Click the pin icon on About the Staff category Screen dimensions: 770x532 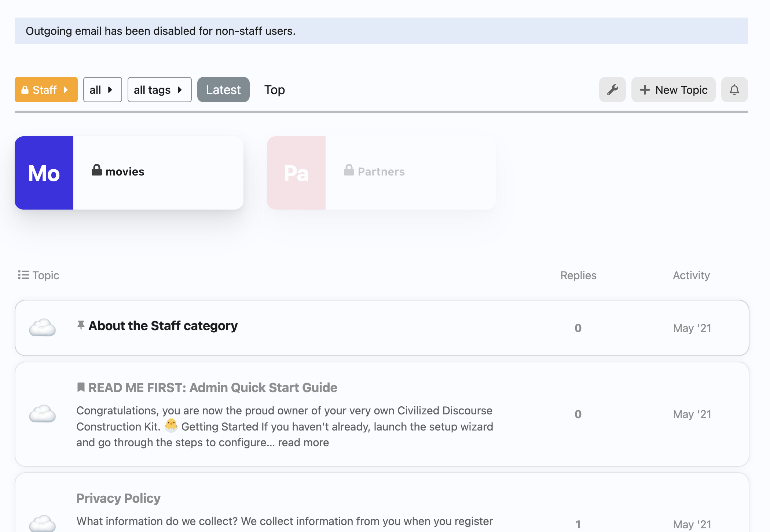[81, 325]
